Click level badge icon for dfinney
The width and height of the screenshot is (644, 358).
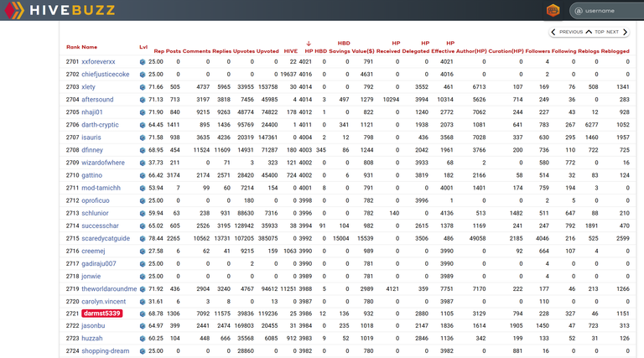tap(143, 150)
